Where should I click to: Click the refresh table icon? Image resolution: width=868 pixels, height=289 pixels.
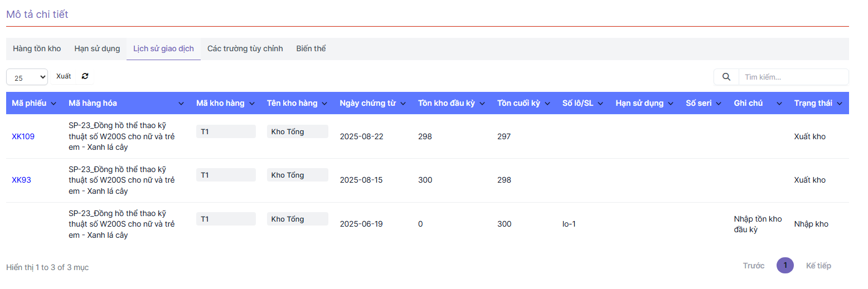85,76
